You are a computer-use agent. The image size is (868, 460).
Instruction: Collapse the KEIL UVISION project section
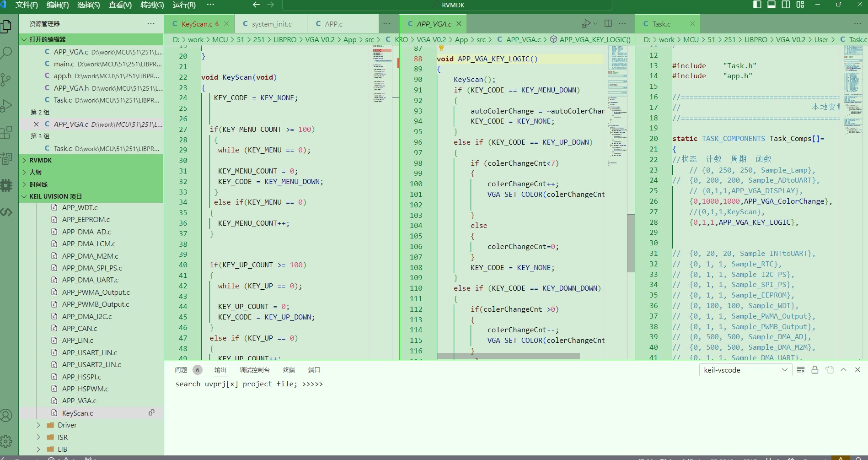coord(91,196)
